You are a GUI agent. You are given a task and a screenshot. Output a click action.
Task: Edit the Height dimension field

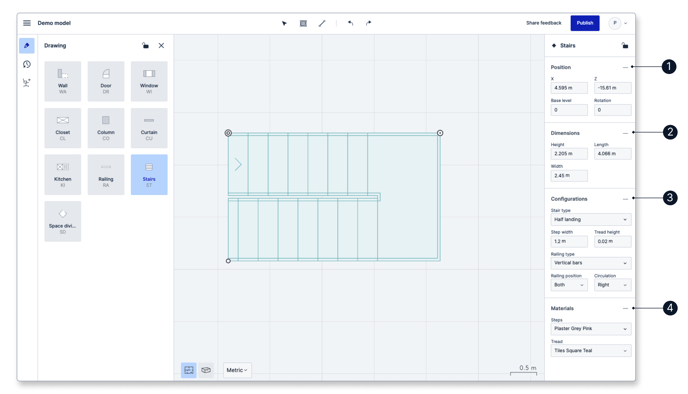pyautogui.click(x=569, y=154)
